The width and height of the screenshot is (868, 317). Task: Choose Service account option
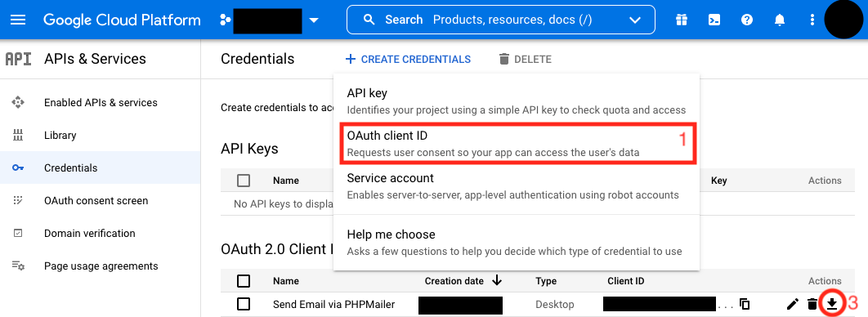(x=516, y=186)
